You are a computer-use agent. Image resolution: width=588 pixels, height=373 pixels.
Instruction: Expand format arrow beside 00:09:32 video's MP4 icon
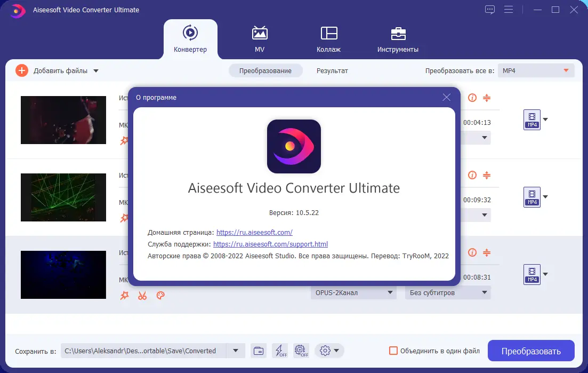coord(546,196)
